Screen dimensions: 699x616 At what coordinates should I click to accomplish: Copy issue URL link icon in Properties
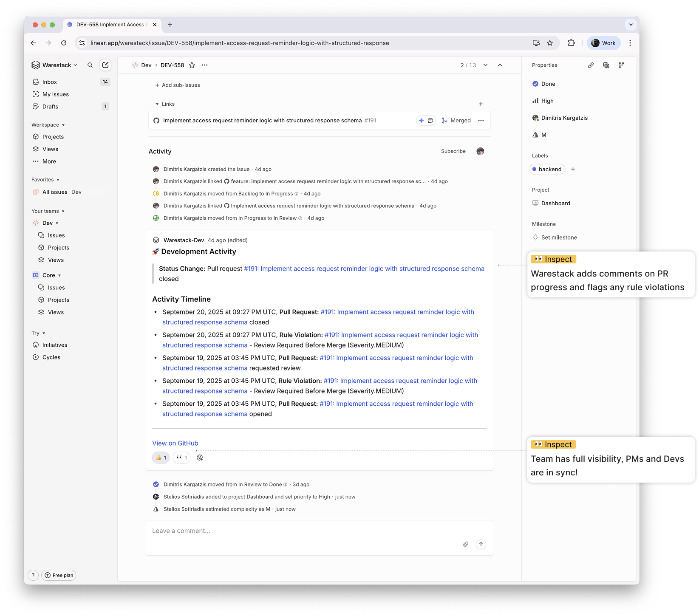pos(591,65)
